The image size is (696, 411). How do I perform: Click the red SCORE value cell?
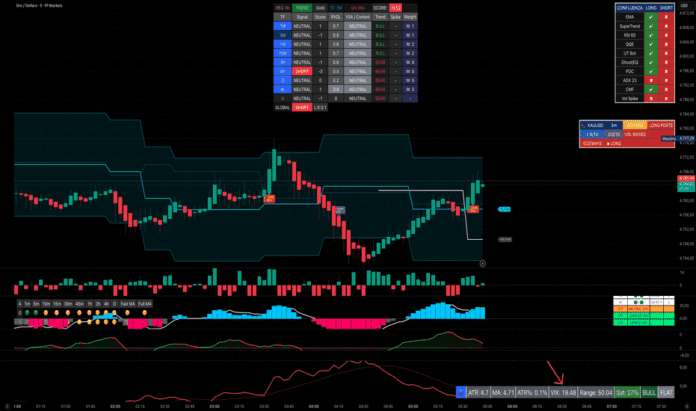(x=396, y=6)
